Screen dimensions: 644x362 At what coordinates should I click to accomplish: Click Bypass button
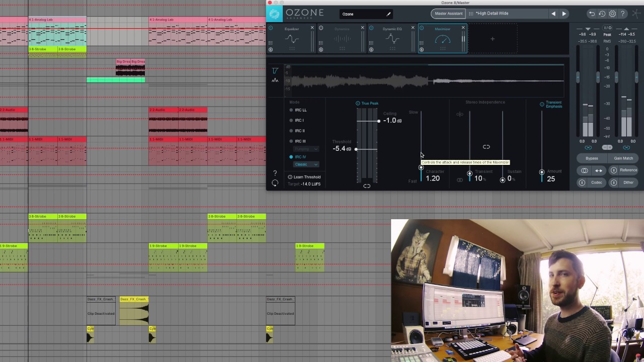592,158
